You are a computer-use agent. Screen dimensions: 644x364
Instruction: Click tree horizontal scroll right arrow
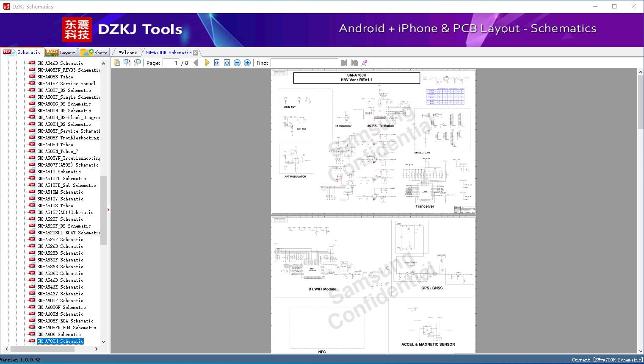point(97,349)
